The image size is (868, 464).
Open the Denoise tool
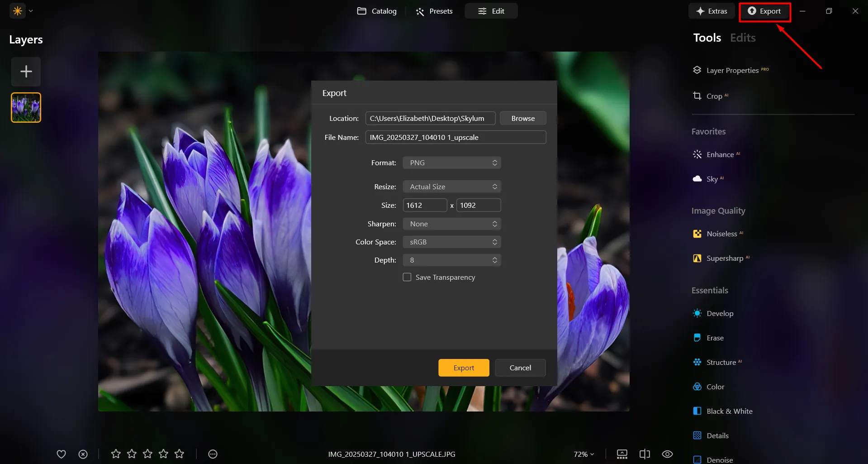[713, 459]
